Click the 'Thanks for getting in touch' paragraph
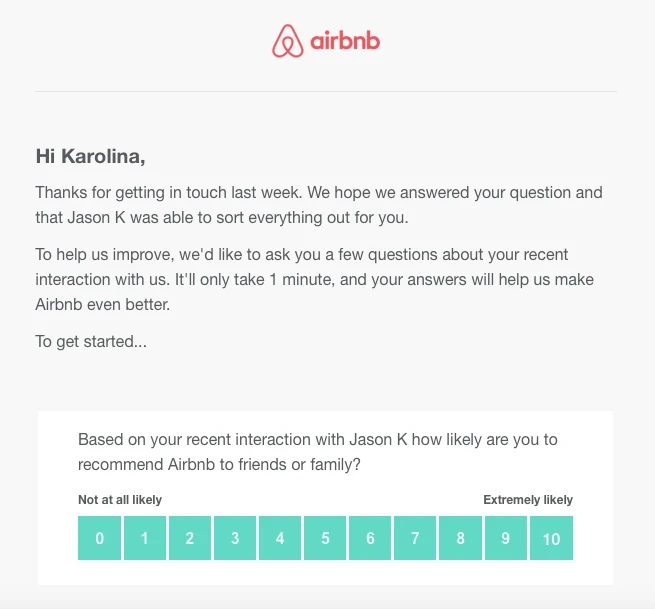 319,204
